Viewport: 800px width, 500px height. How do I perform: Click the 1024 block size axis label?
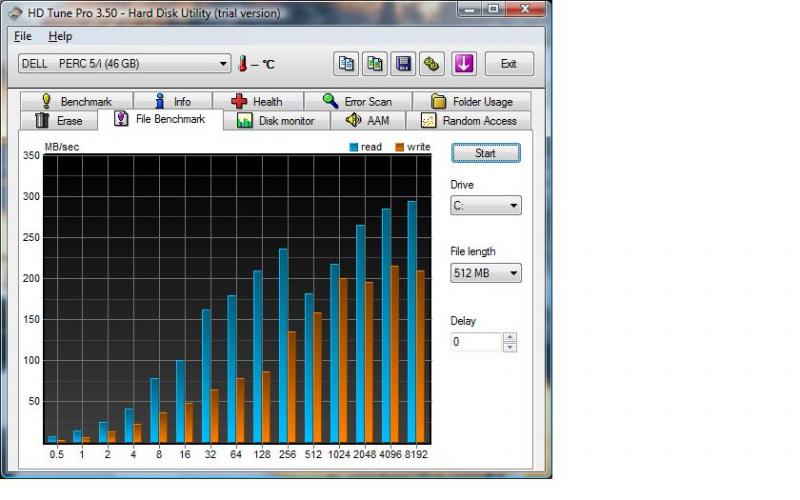[x=339, y=454]
